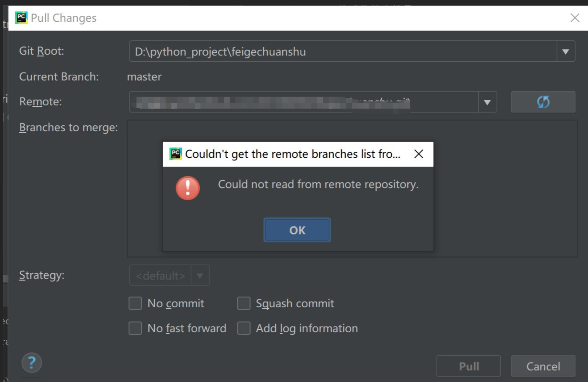Screen dimensions: 588x382
Task: Cancel the Pull Changes dialog
Action: (x=543, y=366)
